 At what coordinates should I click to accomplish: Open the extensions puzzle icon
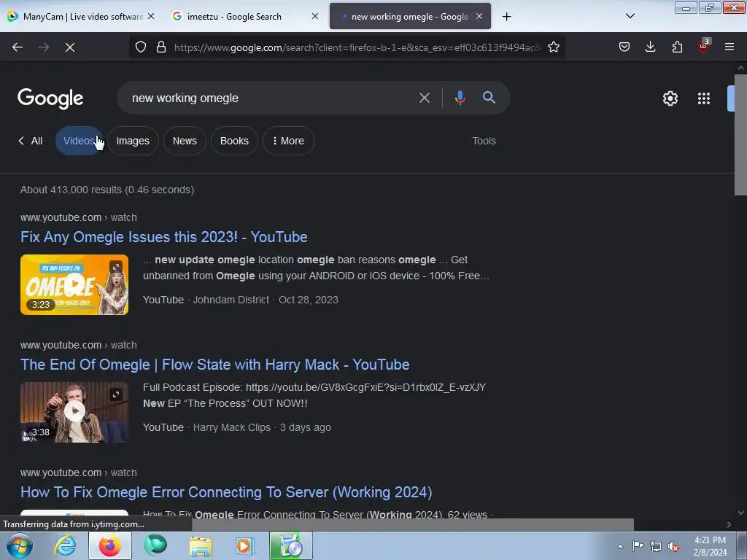point(677,47)
